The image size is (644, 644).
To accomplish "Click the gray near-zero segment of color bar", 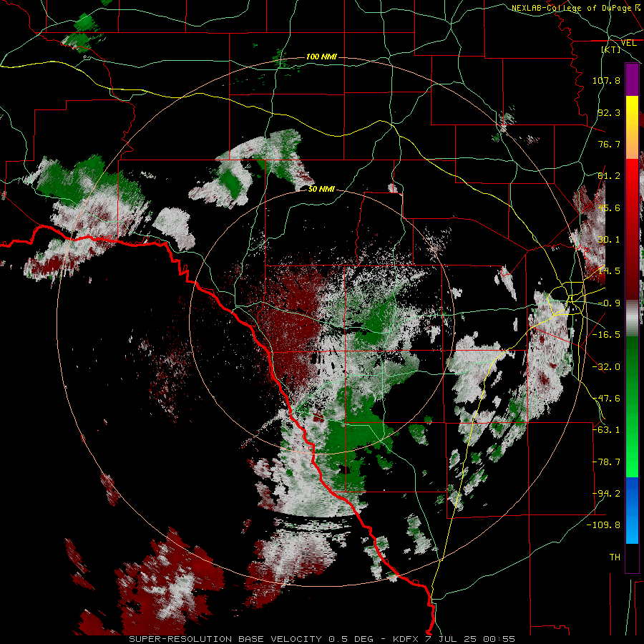I will click(x=632, y=318).
